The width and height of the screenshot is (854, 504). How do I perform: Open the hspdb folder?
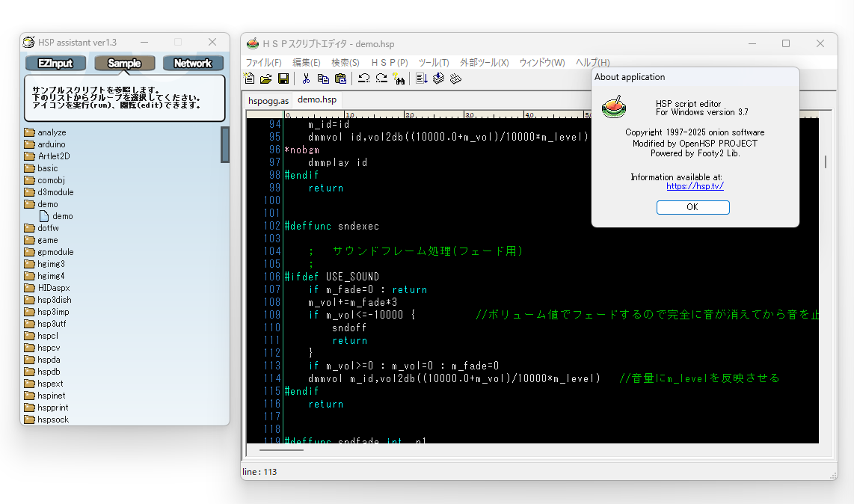(43, 372)
